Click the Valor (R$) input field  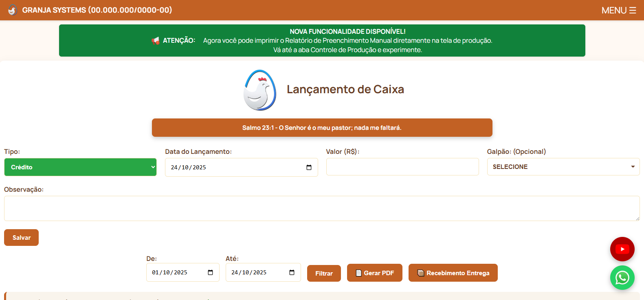(402, 167)
